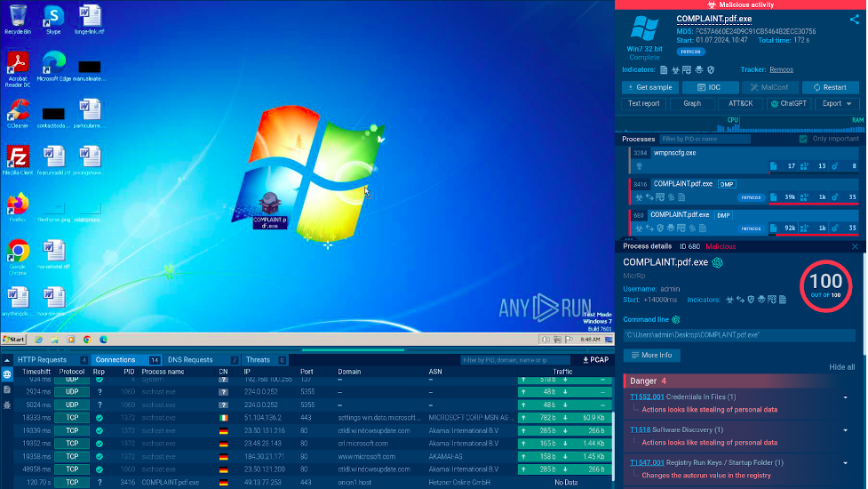The width and height of the screenshot is (868, 489).
Task: Open Windows Media Player taskbar icon
Action: pyautogui.click(x=71, y=340)
